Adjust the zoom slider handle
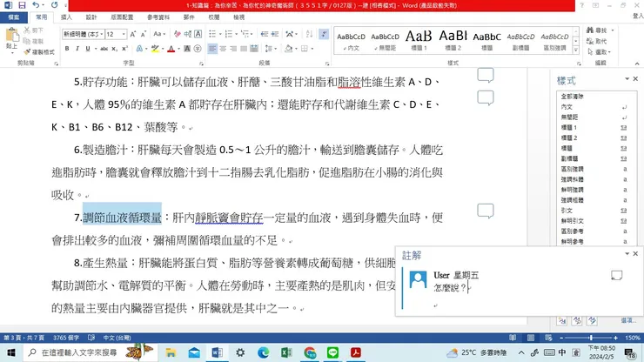 pyautogui.click(x=591, y=338)
